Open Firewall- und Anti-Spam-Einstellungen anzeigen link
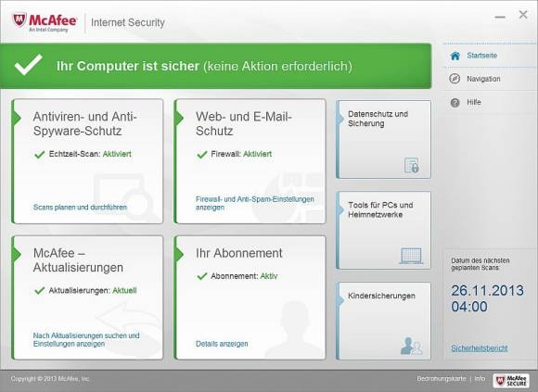Image resolution: width=538 pixels, height=392 pixels. pyautogui.click(x=254, y=203)
